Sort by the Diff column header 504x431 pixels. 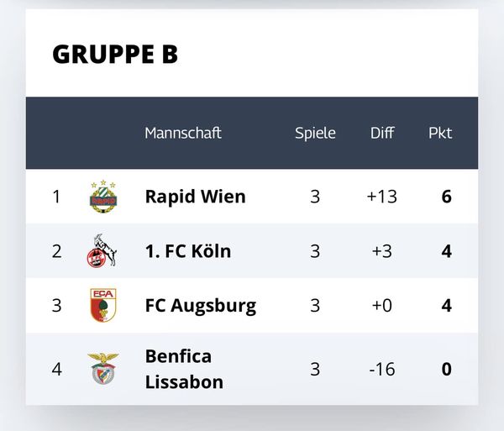click(x=382, y=133)
